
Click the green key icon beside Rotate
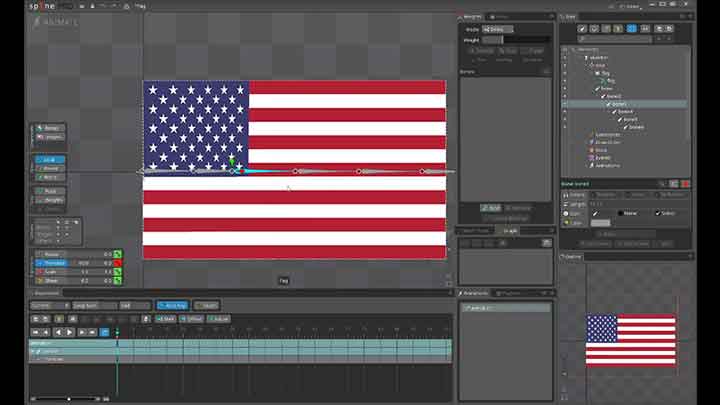coord(117,255)
